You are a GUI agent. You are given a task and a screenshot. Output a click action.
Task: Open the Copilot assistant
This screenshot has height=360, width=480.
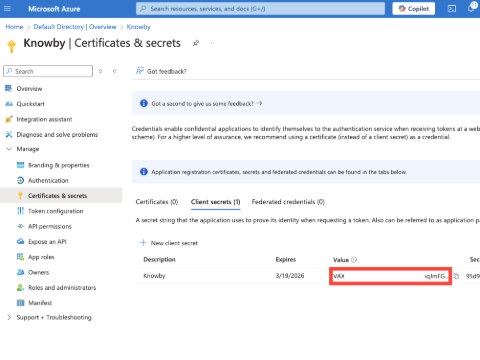413,9
